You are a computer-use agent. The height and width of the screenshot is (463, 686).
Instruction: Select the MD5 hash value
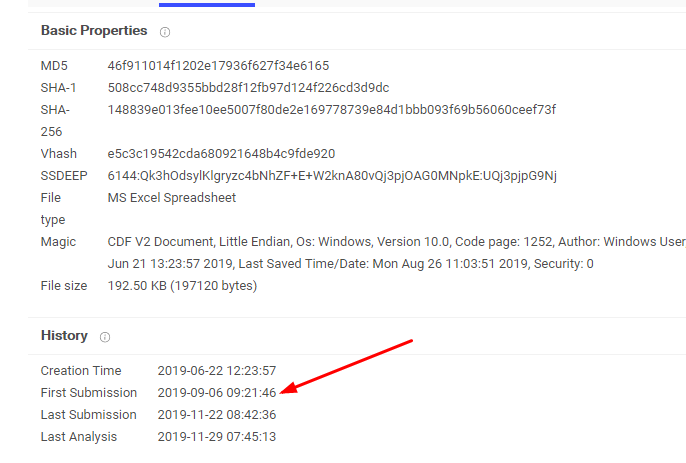tap(218, 66)
